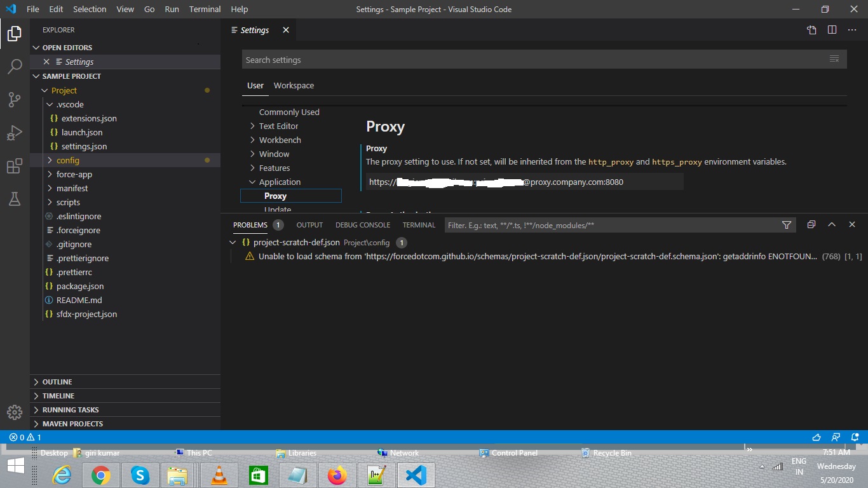Click the Open Settings (JSON) icon
Viewport: 868px width, 488px height.
click(811, 30)
